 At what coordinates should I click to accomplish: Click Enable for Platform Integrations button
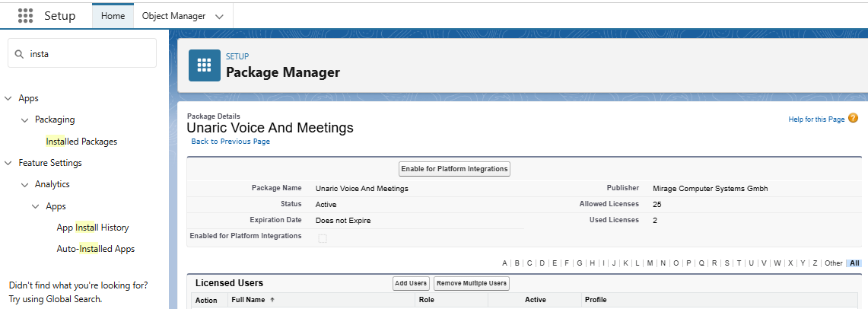pyautogui.click(x=454, y=169)
